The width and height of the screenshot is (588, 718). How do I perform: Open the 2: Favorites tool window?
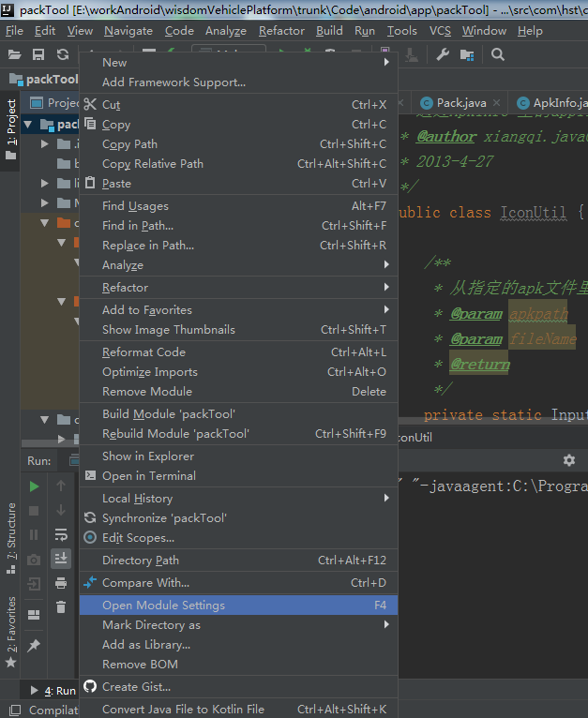coord(11,632)
